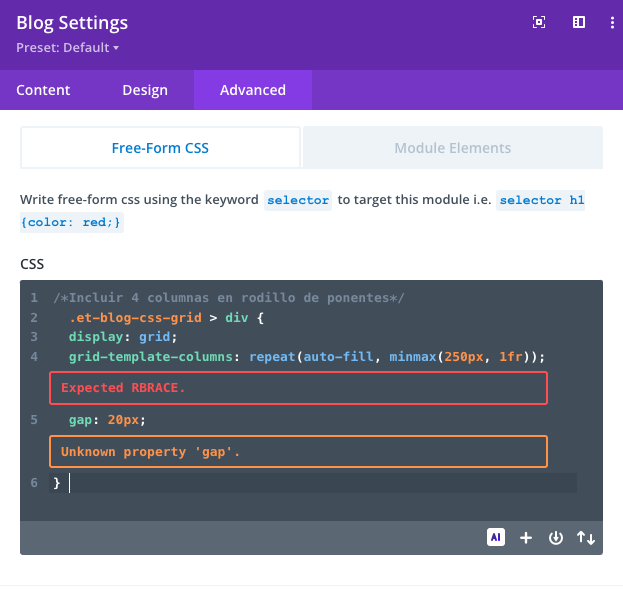Open the Preset: Default dropdown
Viewport: 623px width, 600px height.
click(x=68, y=47)
